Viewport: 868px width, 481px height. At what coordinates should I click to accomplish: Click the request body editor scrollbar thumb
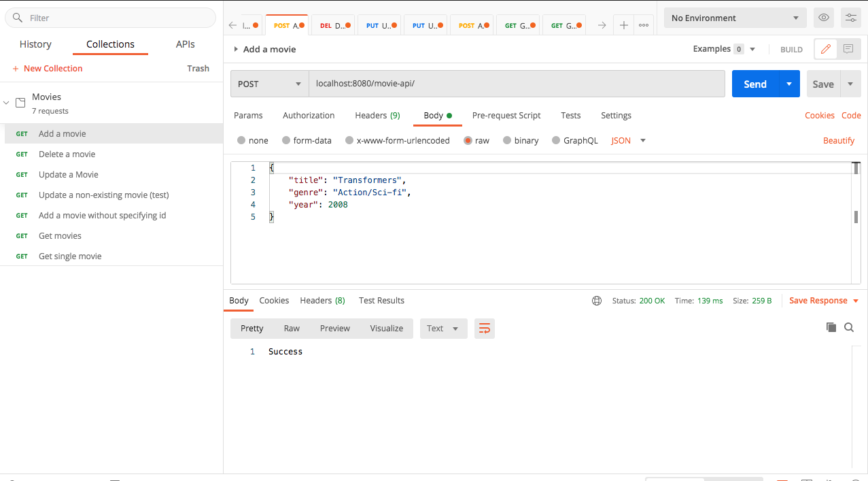tap(856, 217)
